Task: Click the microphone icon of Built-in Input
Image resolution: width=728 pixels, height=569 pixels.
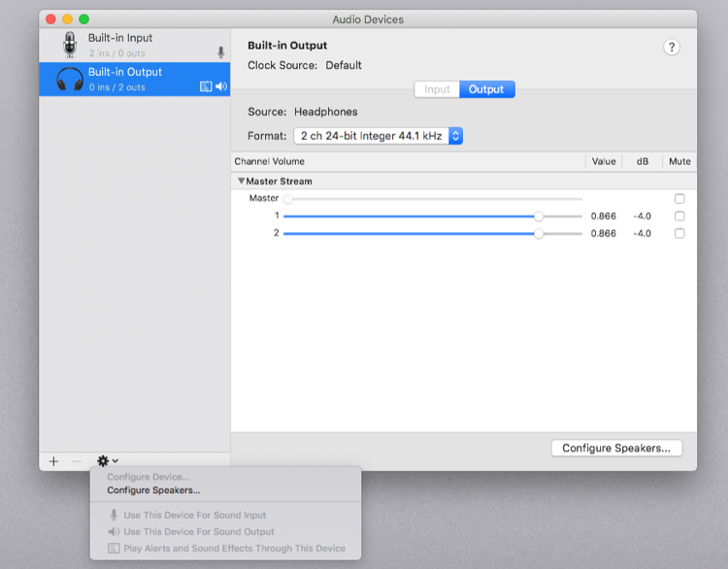Action: click(x=70, y=45)
